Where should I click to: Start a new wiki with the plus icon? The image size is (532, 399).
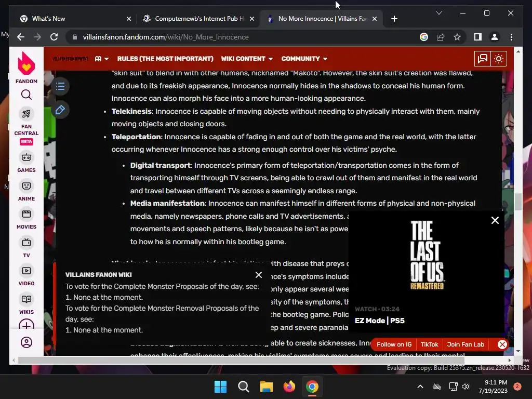[26, 325]
